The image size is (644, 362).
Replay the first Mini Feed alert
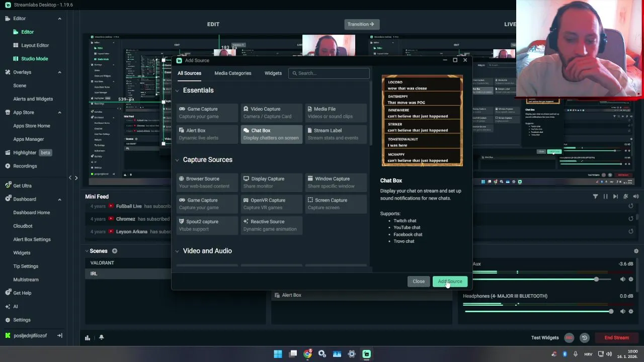click(x=631, y=206)
